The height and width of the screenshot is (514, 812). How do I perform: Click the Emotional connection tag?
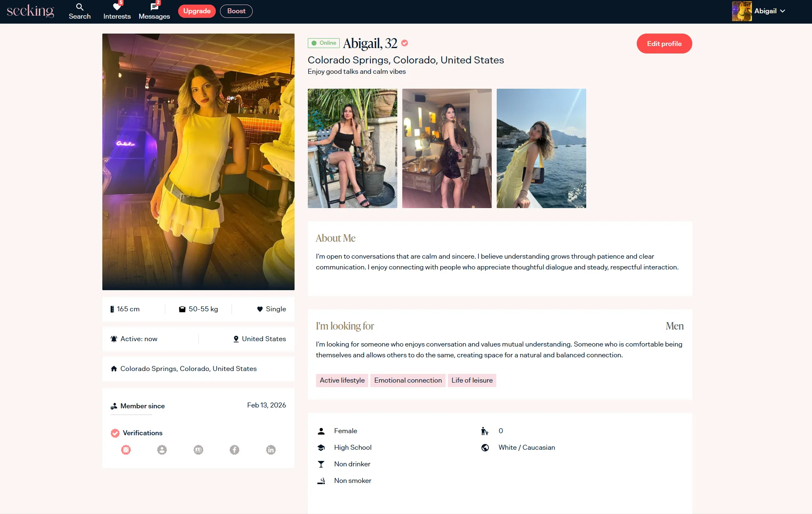tap(408, 380)
